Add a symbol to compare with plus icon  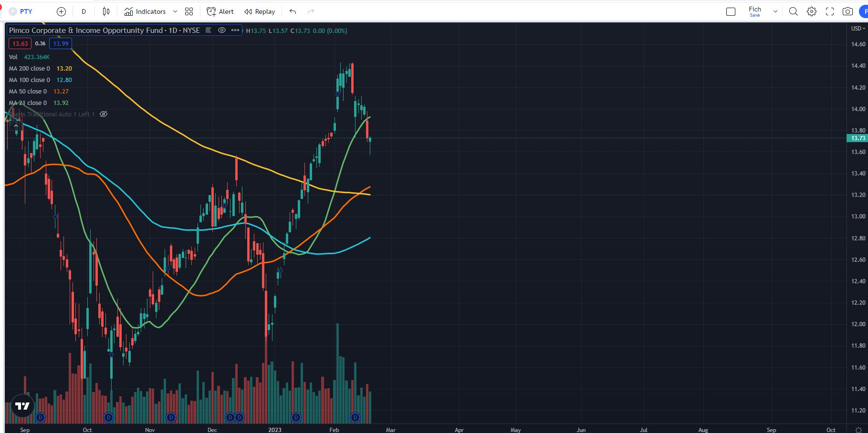[61, 11]
